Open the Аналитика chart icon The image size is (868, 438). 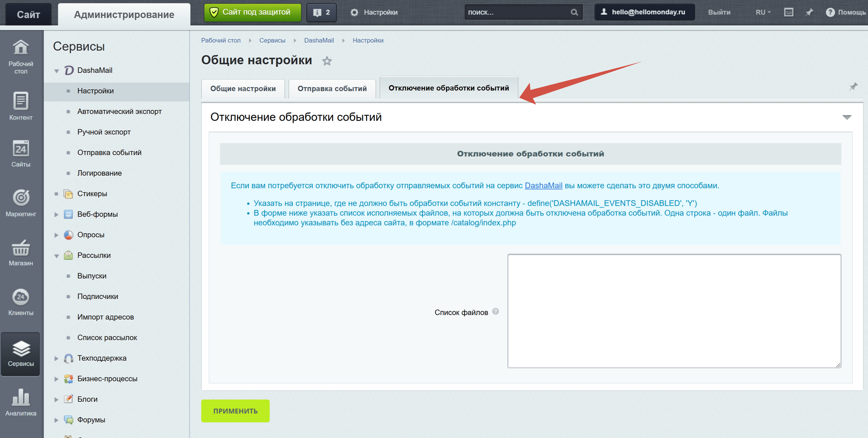tap(21, 397)
